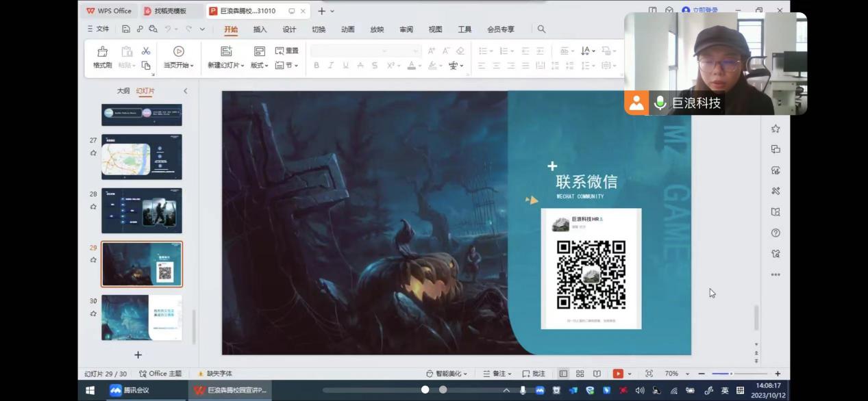
Task: Click the star icon in right sidebar
Action: 776,128
